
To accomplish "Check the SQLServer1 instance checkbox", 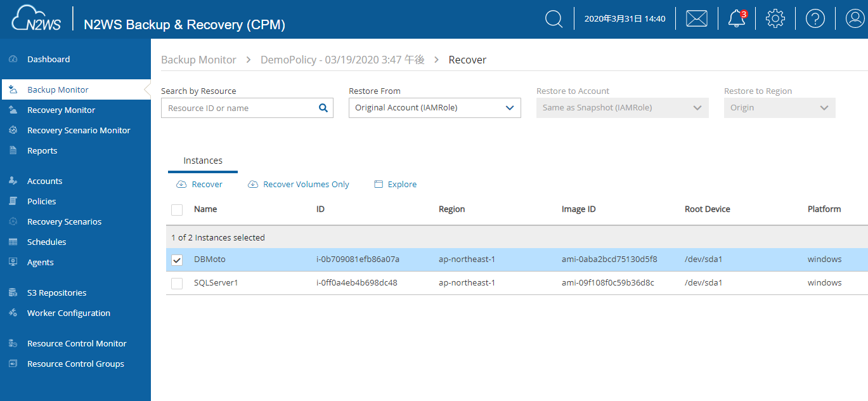I will point(177,283).
